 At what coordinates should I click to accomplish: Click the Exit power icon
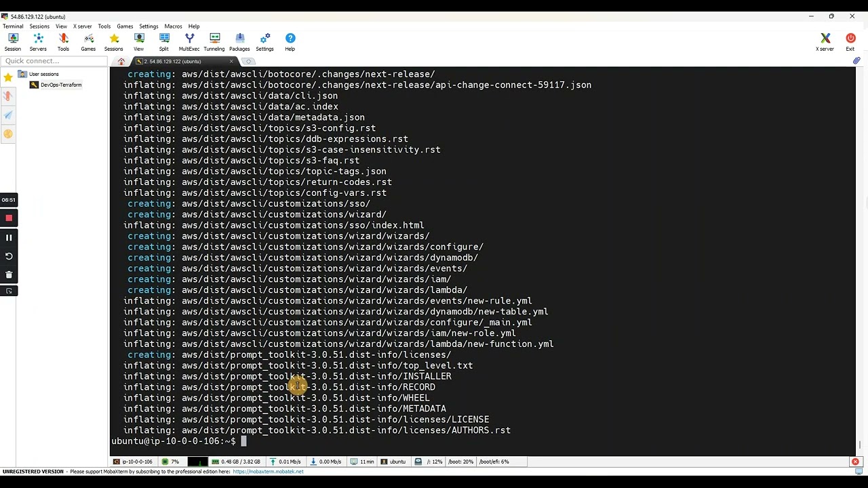pyautogui.click(x=850, y=42)
